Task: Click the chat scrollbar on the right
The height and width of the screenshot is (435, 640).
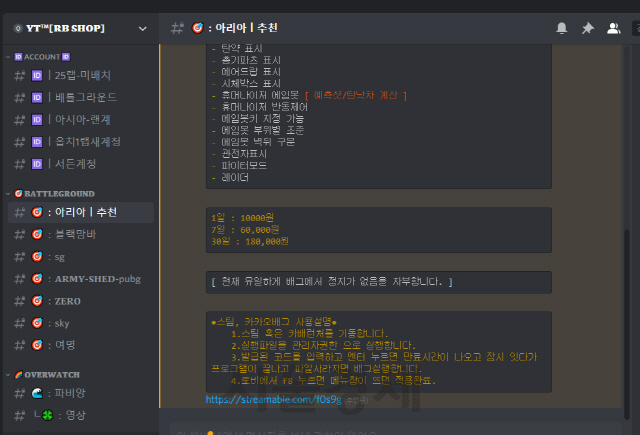Action: point(628,300)
